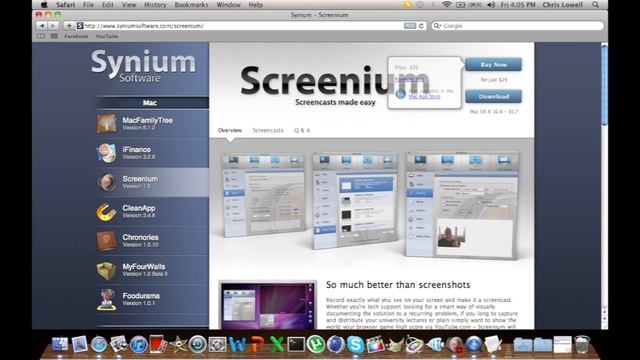Open the YouTube bookmark
Screen dimensions: 640x360
click(107, 36)
